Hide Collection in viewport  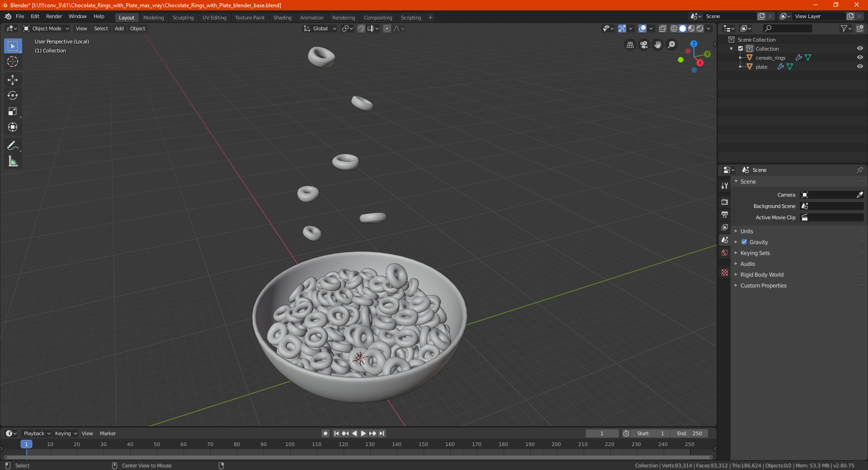[860, 48]
